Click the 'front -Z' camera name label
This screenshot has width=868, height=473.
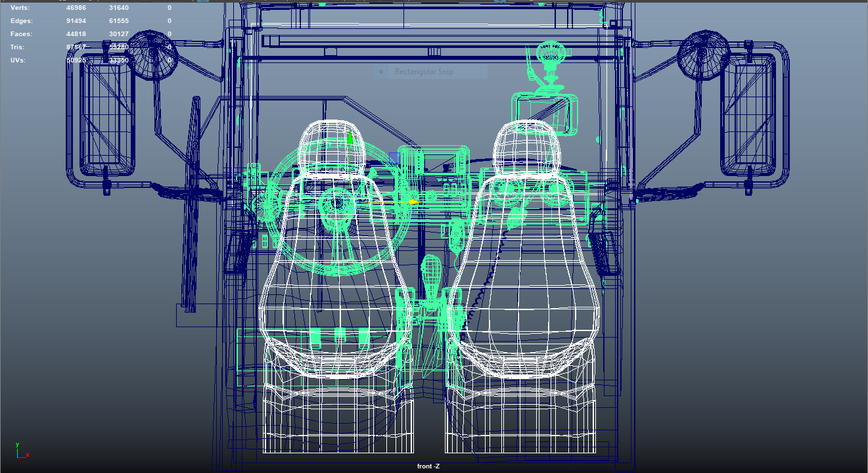[428, 466]
